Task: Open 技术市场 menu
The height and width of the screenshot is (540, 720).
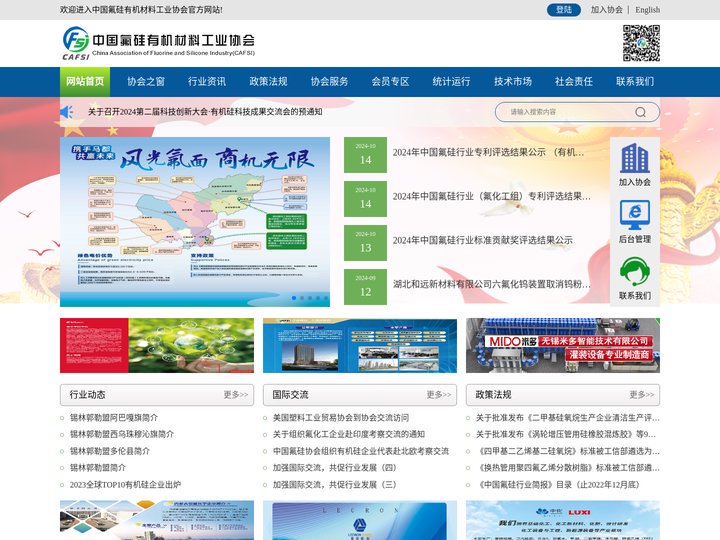Action: (512, 82)
